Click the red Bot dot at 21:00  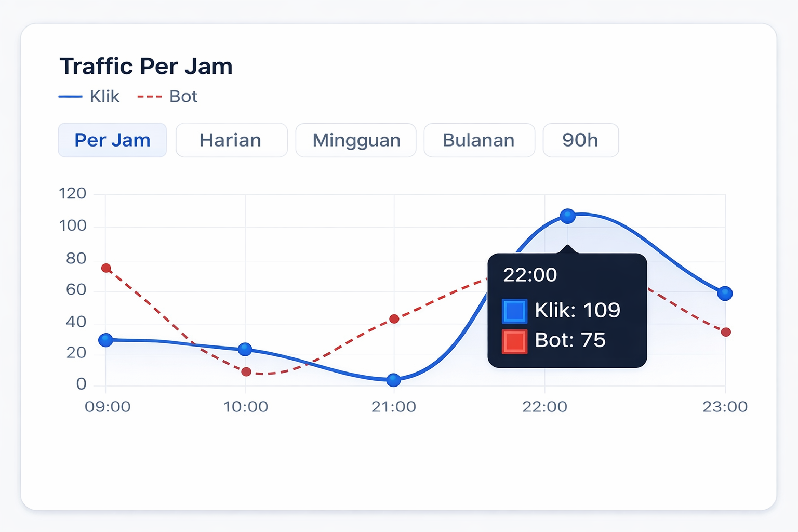click(x=395, y=318)
